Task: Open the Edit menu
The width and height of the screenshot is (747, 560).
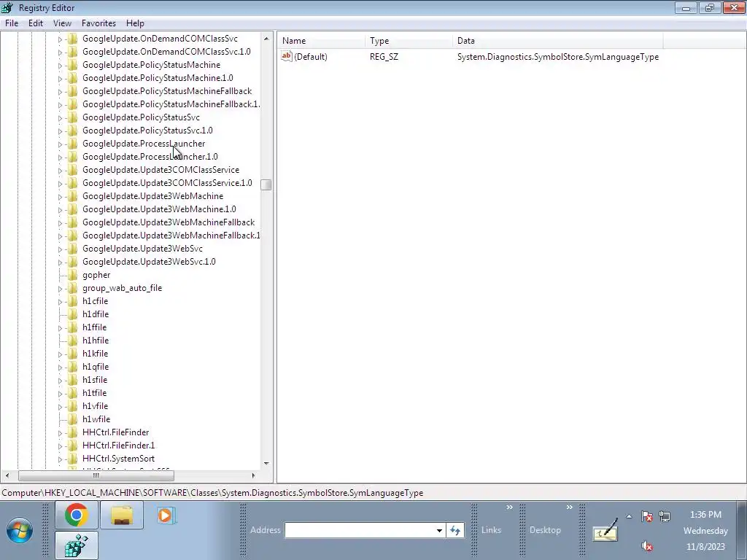Action: 35,23
